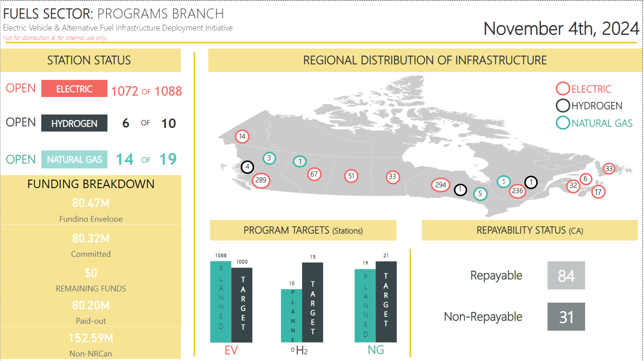Click the Non-Repayable label
Screen dimensions: 644x361
[483, 317]
